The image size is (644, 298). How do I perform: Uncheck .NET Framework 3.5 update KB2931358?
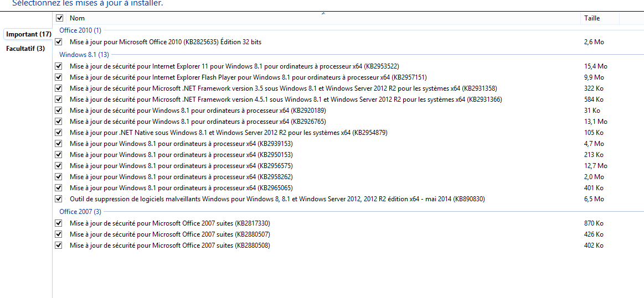tap(58, 88)
